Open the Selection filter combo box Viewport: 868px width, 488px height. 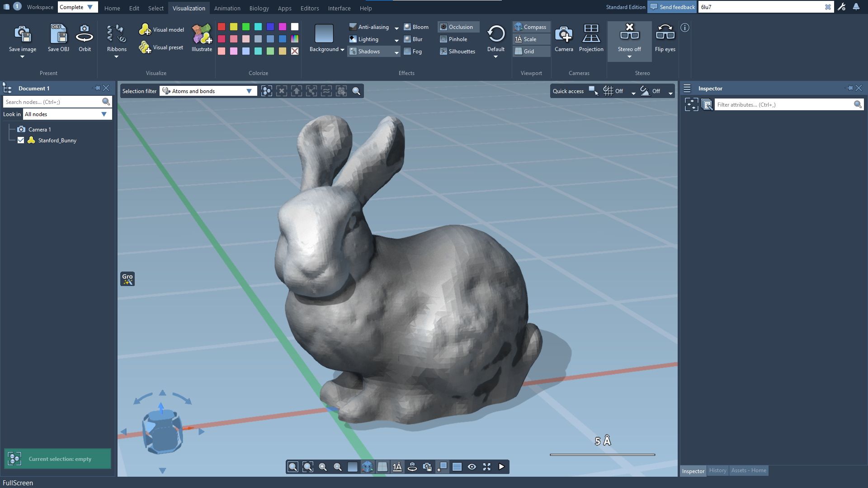tap(208, 91)
